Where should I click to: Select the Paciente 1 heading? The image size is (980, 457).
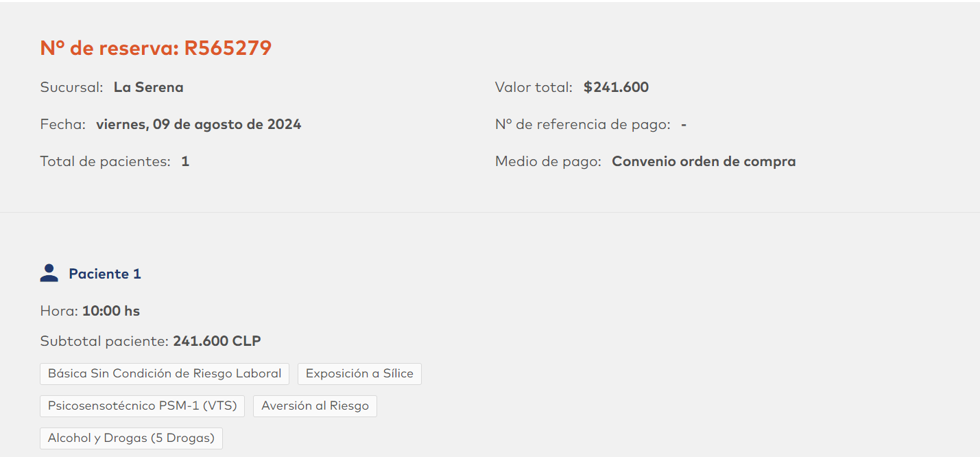(105, 274)
